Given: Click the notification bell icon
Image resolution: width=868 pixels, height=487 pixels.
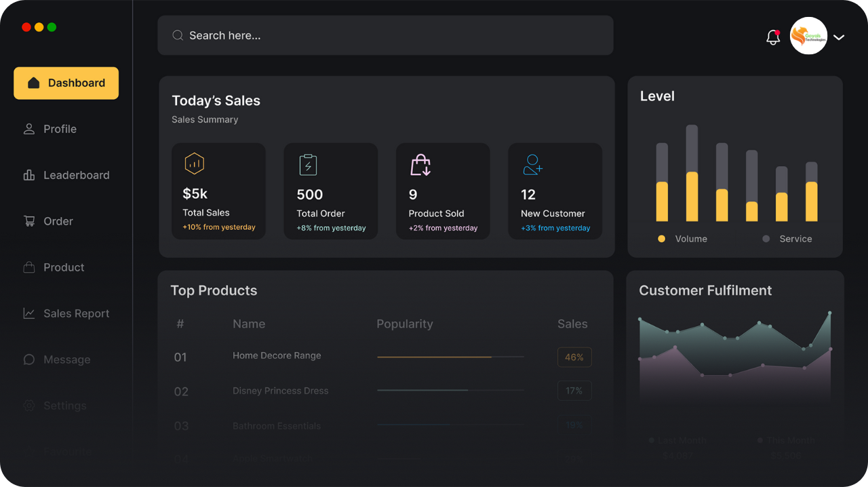Looking at the screenshot, I should (772, 37).
